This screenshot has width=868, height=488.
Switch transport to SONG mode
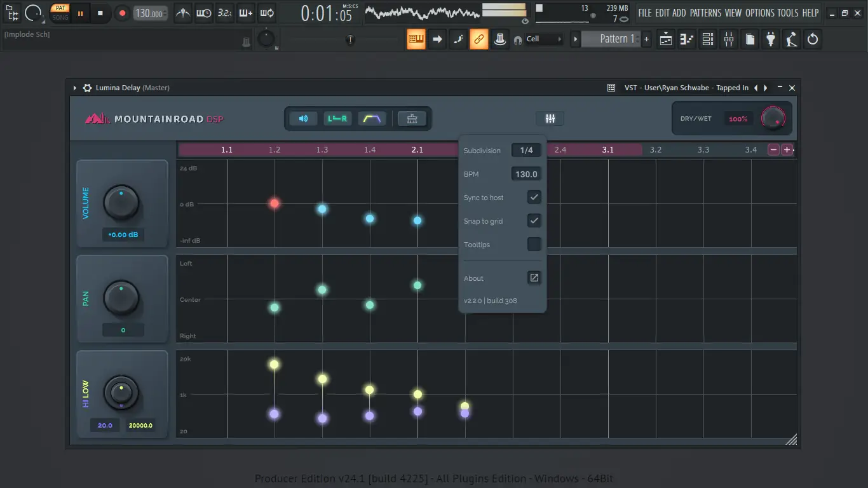pyautogui.click(x=60, y=17)
